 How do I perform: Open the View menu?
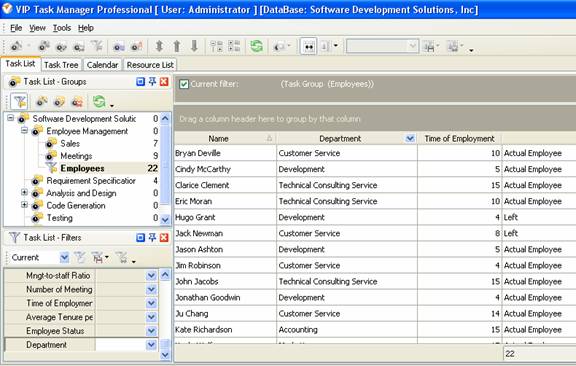[x=37, y=28]
